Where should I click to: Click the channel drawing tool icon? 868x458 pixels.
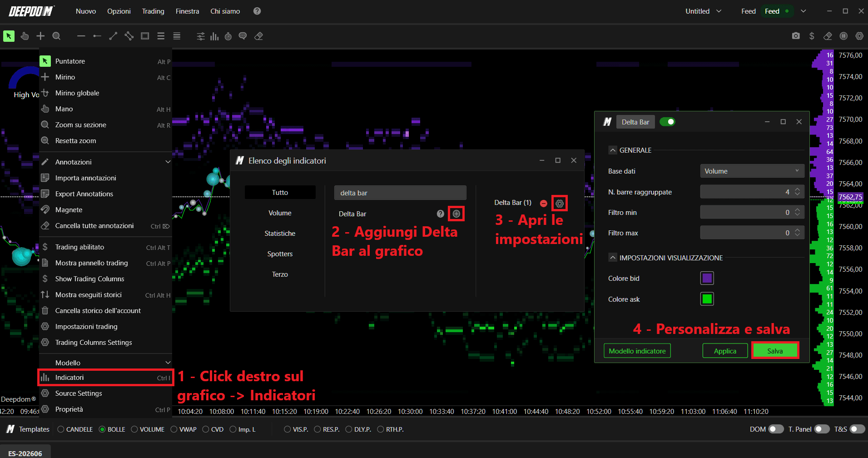click(129, 36)
